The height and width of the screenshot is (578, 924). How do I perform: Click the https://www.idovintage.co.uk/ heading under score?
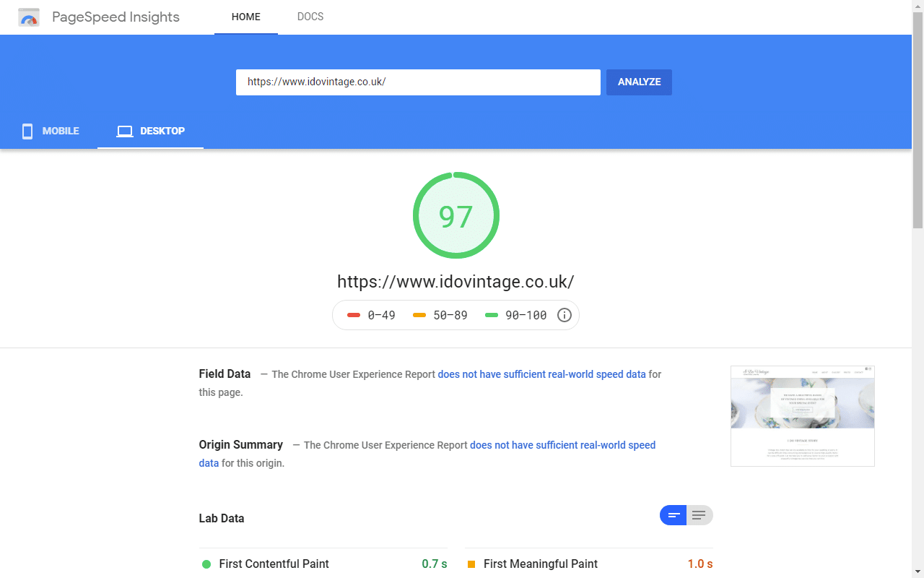[x=456, y=282]
